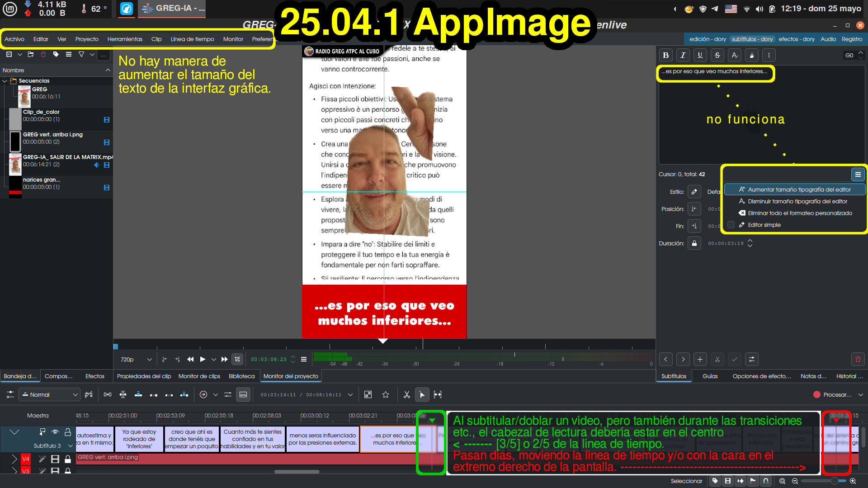Set subtitle Posición to cursor button

click(694, 209)
